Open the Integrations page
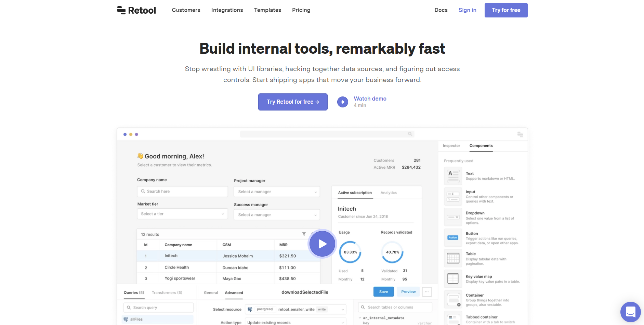 coord(227,10)
